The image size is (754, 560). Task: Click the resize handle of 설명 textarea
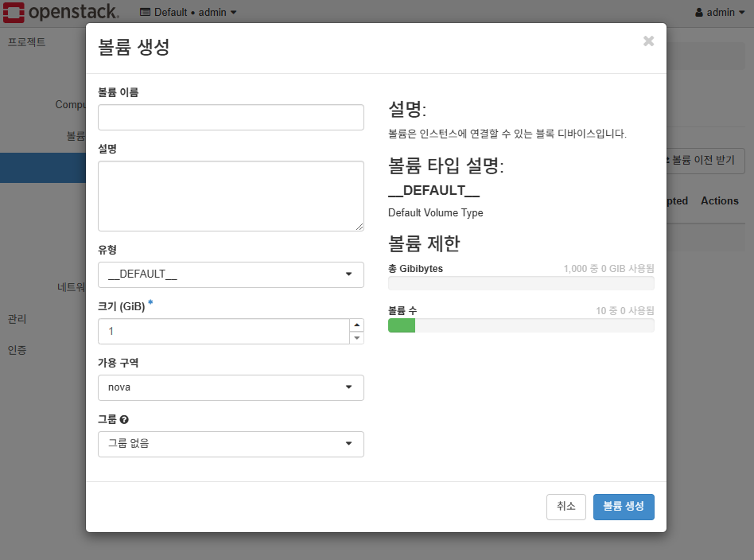coord(360,227)
